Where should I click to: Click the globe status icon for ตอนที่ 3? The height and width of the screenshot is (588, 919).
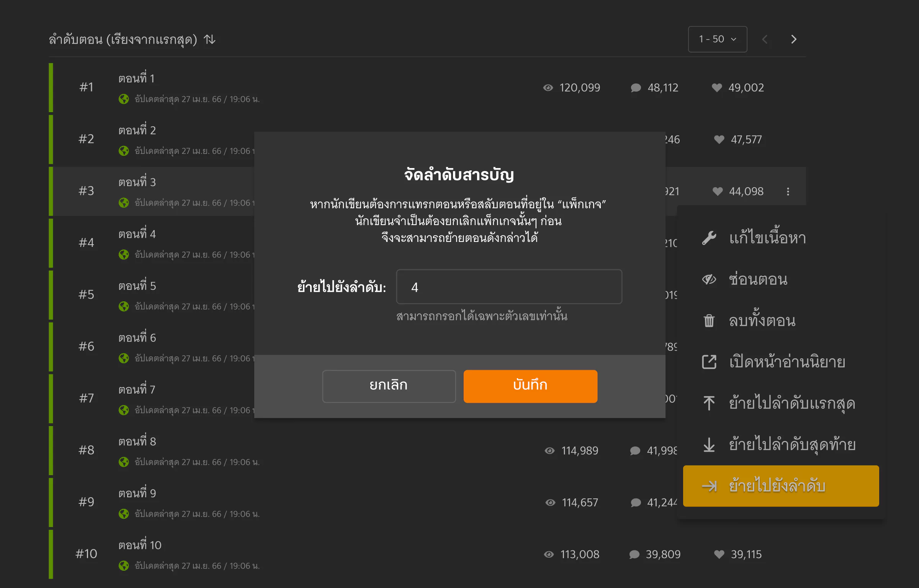click(x=124, y=203)
